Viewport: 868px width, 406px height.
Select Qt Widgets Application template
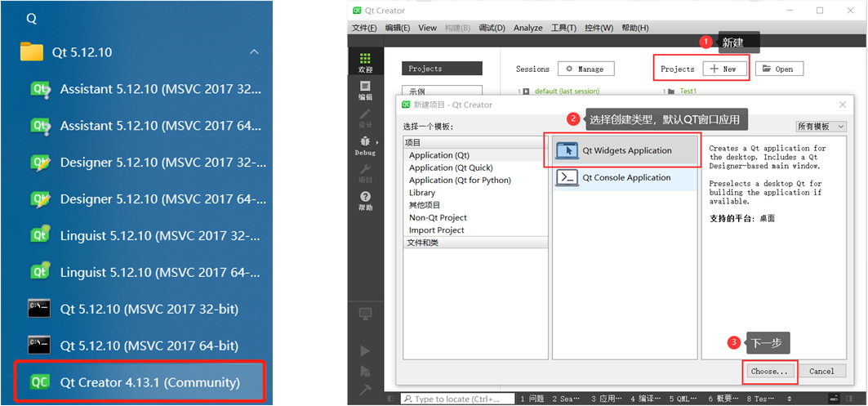coord(625,150)
